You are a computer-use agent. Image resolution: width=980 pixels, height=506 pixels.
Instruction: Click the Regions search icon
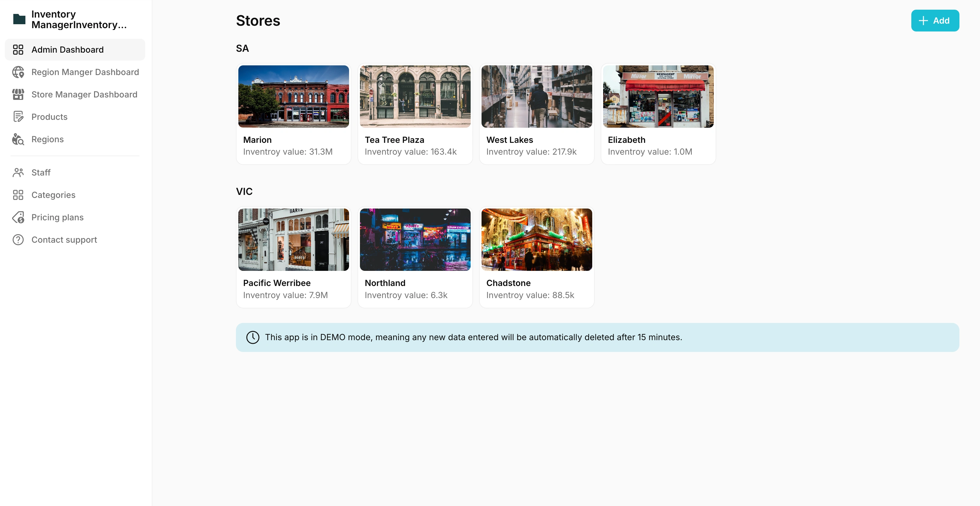tap(18, 139)
